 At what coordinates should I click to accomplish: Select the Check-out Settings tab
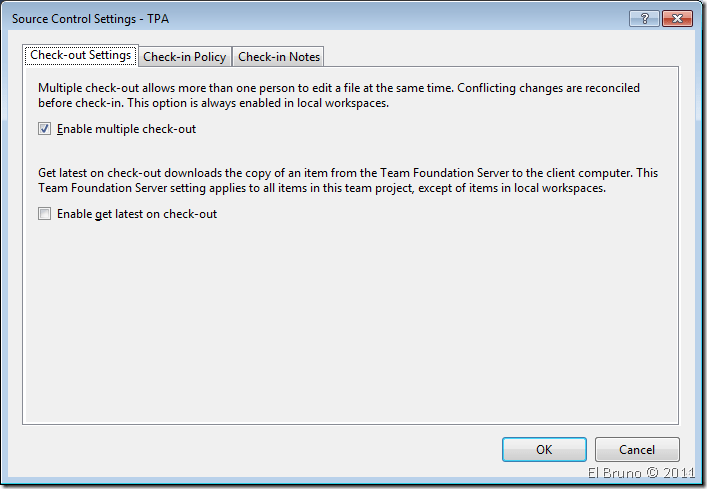point(81,56)
